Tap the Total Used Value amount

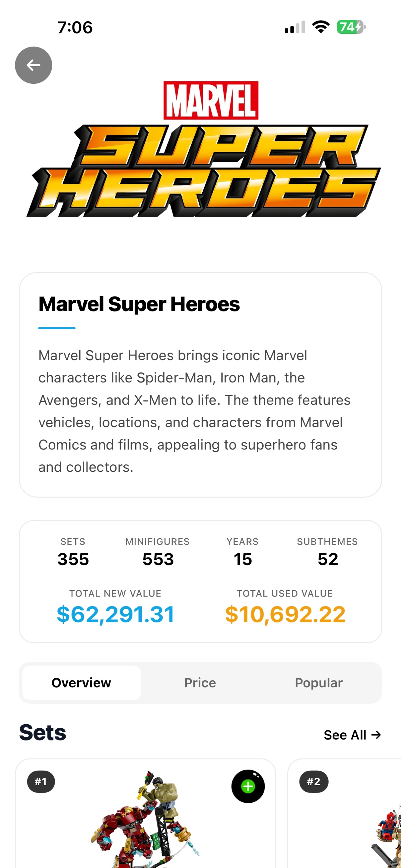coord(285,614)
